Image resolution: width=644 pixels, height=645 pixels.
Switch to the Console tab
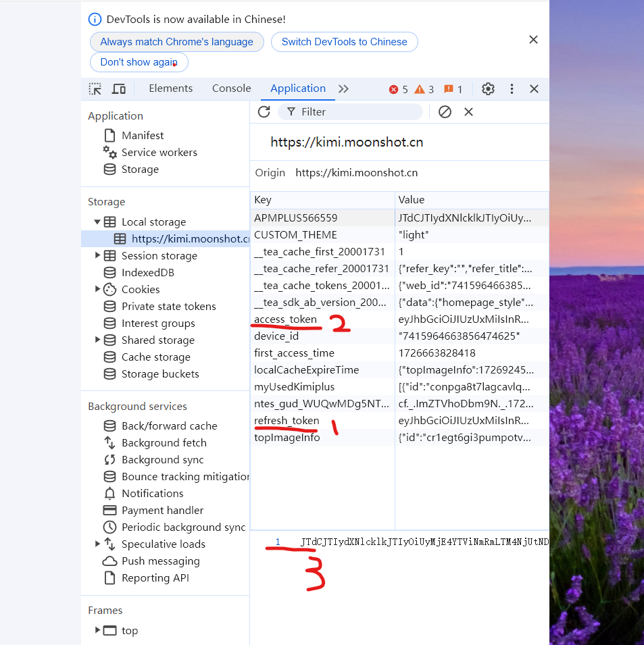[x=231, y=88]
